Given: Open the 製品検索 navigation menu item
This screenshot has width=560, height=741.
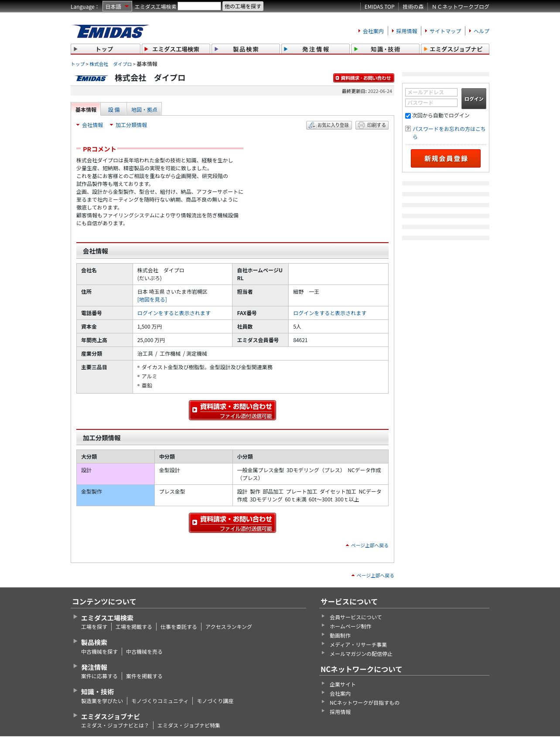Looking at the screenshot, I should [x=246, y=49].
